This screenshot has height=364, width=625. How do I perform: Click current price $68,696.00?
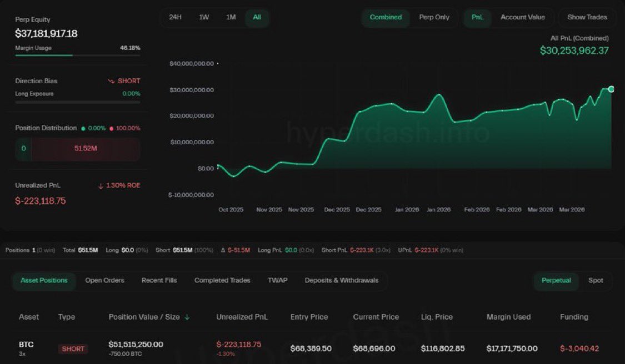374,348
